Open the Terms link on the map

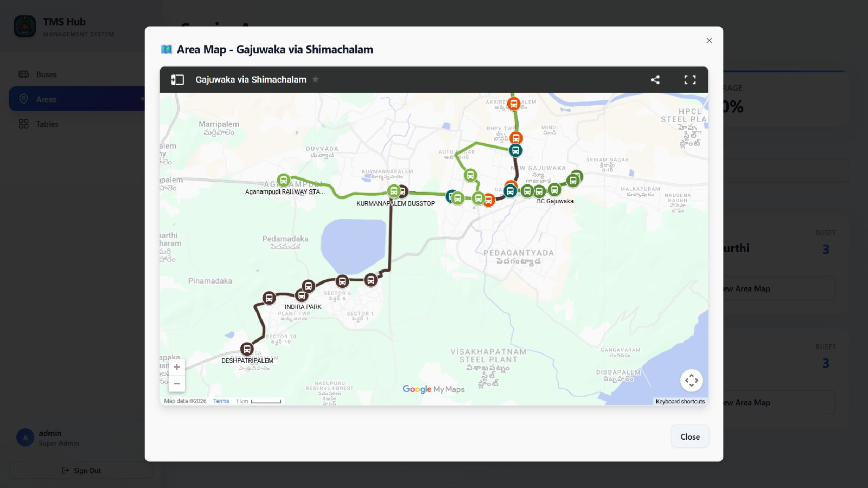click(221, 401)
